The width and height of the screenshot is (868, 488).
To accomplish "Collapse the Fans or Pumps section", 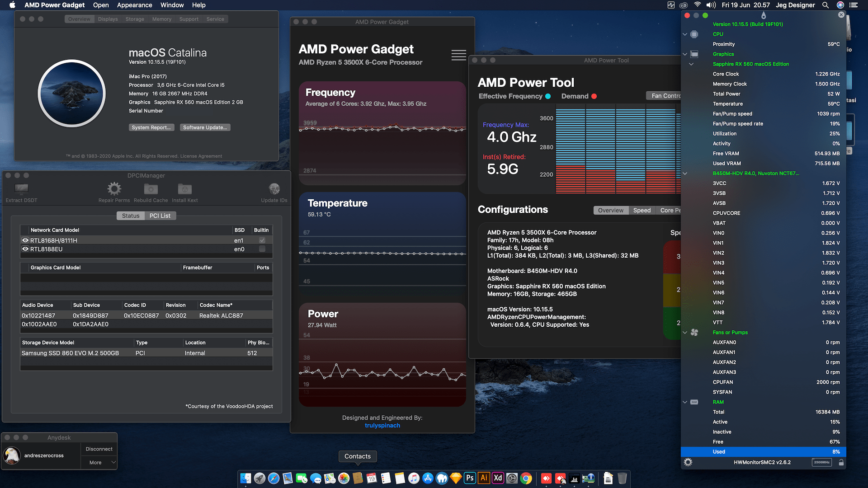I will pyautogui.click(x=685, y=333).
